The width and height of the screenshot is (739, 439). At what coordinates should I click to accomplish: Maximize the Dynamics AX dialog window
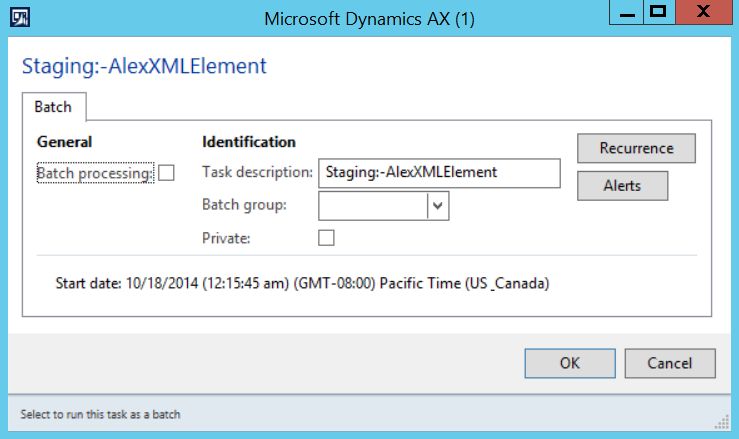tap(657, 14)
